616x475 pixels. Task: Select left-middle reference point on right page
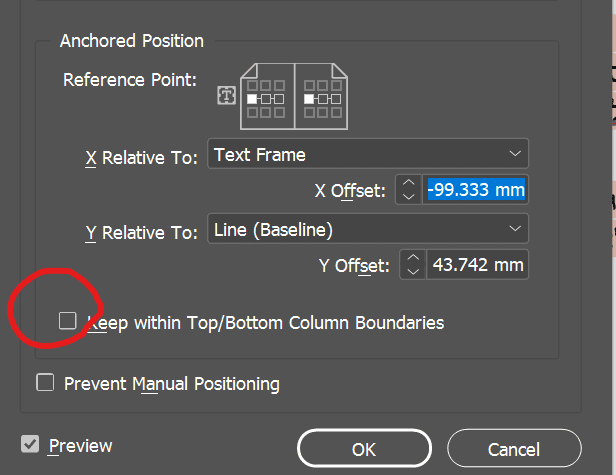(311, 99)
